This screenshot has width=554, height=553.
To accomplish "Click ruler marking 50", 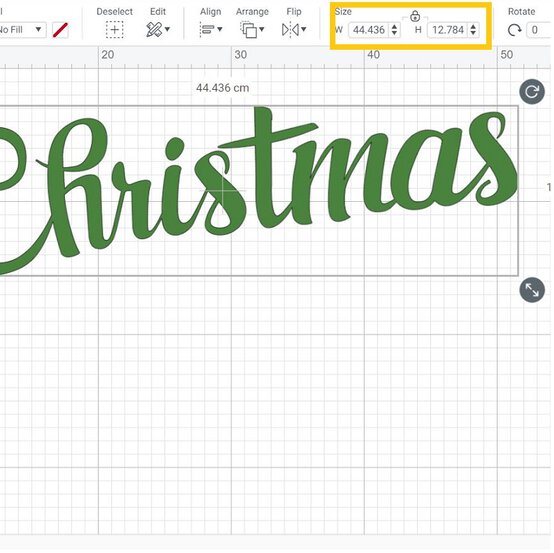I will point(507,55).
